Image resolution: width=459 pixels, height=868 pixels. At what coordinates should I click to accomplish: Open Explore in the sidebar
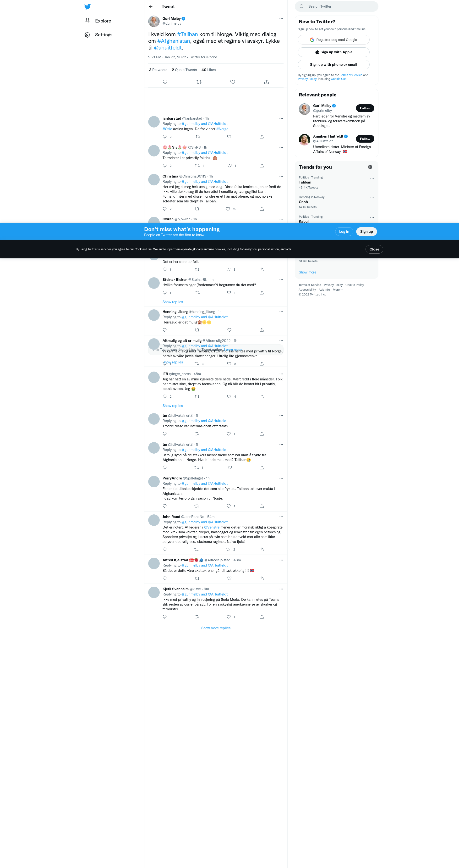point(103,21)
